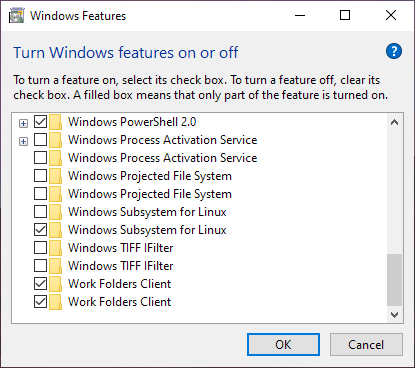Minimize the Windows Features window
The height and width of the screenshot is (368, 415).
(300, 15)
